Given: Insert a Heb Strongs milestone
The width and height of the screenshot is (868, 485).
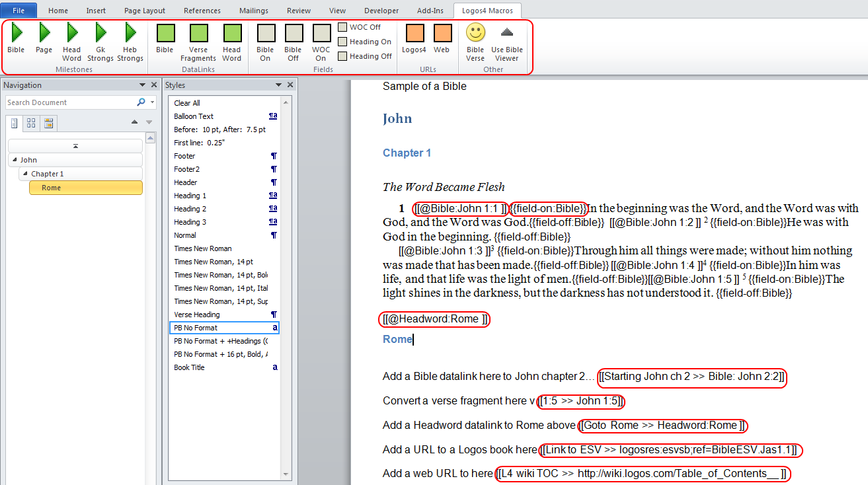Looking at the screenshot, I should pos(130,42).
